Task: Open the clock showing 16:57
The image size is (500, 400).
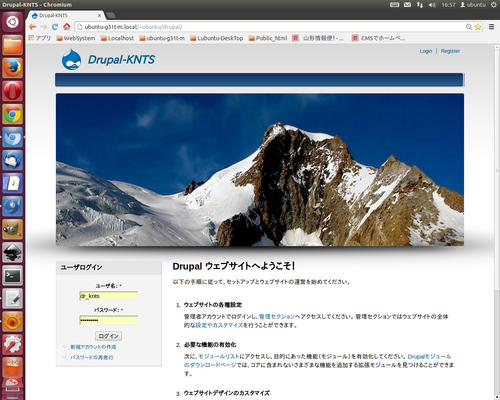Action: coord(448,5)
